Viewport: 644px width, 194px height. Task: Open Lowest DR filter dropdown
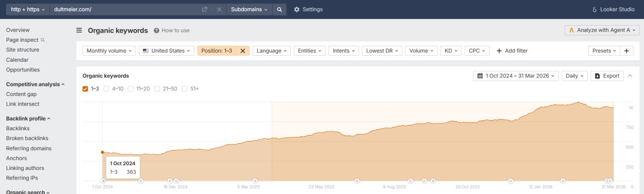click(x=382, y=51)
